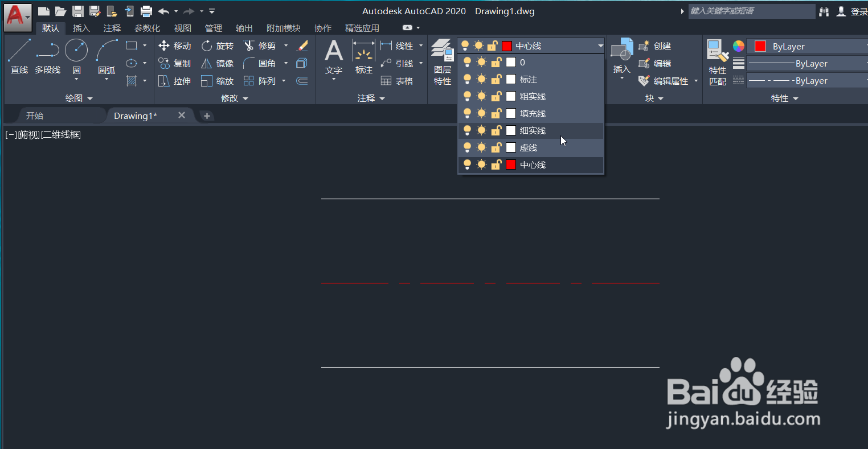Click the Move (移动) tool
The height and width of the screenshot is (449, 868).
tap(175, 46)
